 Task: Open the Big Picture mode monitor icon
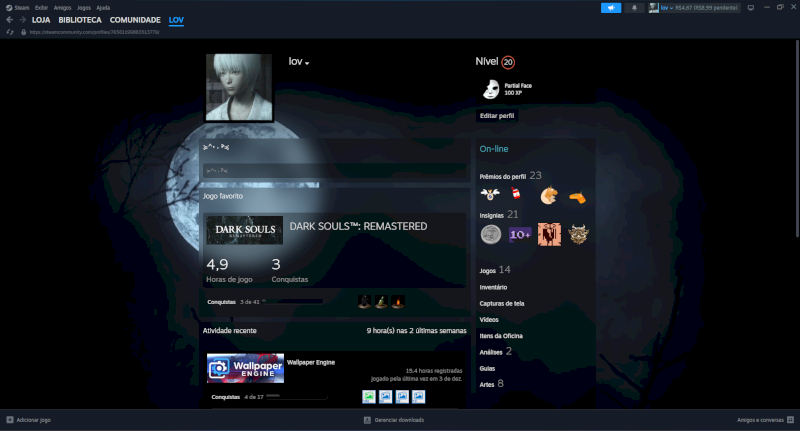tap(751, 8)
